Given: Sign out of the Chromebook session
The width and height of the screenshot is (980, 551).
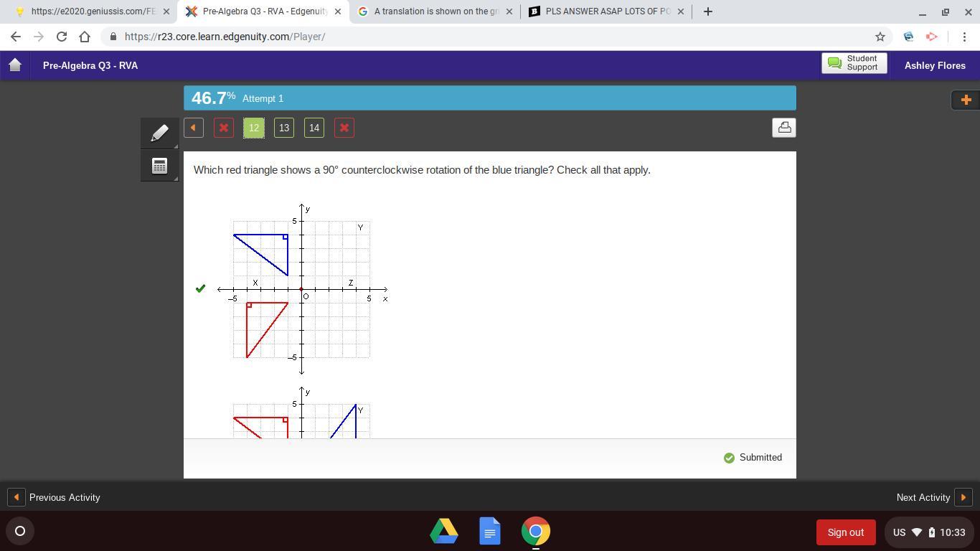Looking at the screenshot, I should pos(846,532).
